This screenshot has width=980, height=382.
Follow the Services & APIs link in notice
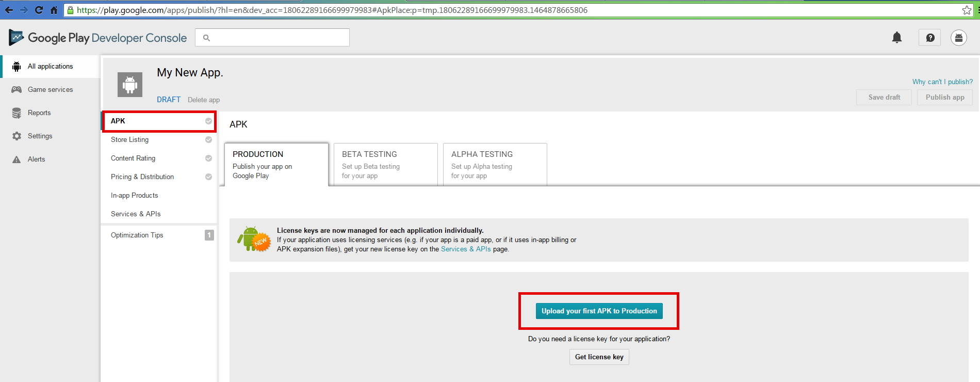pyautogui.click(x=466, y=249)
